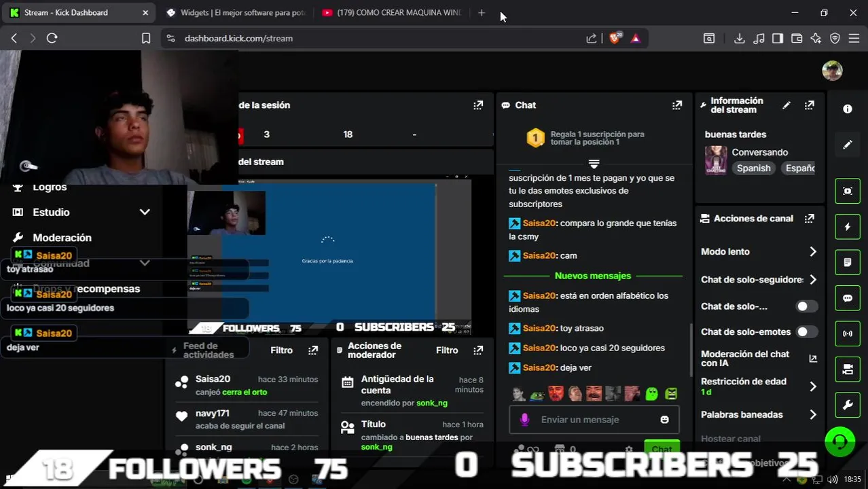The height and width of the screenshot is (489, 868).
Task: Click the address bar URL dashboard.kick.com/stream
Action: point(238,39)
